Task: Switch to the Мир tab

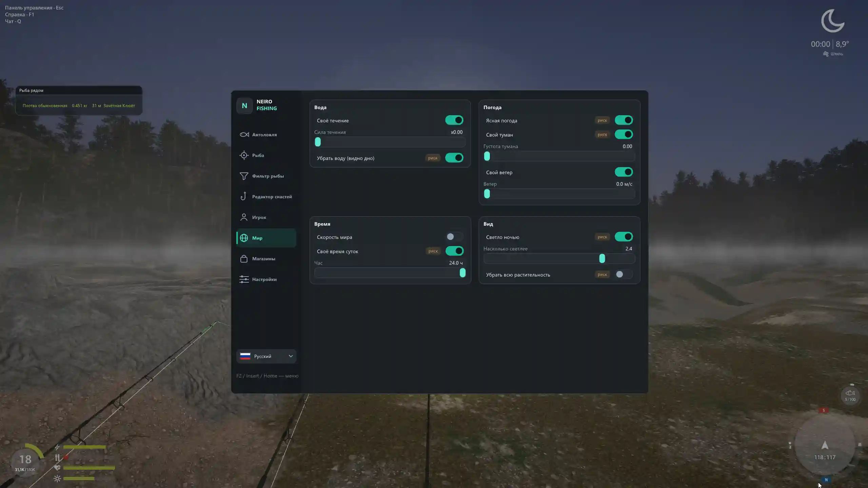Action: point(266,238)
